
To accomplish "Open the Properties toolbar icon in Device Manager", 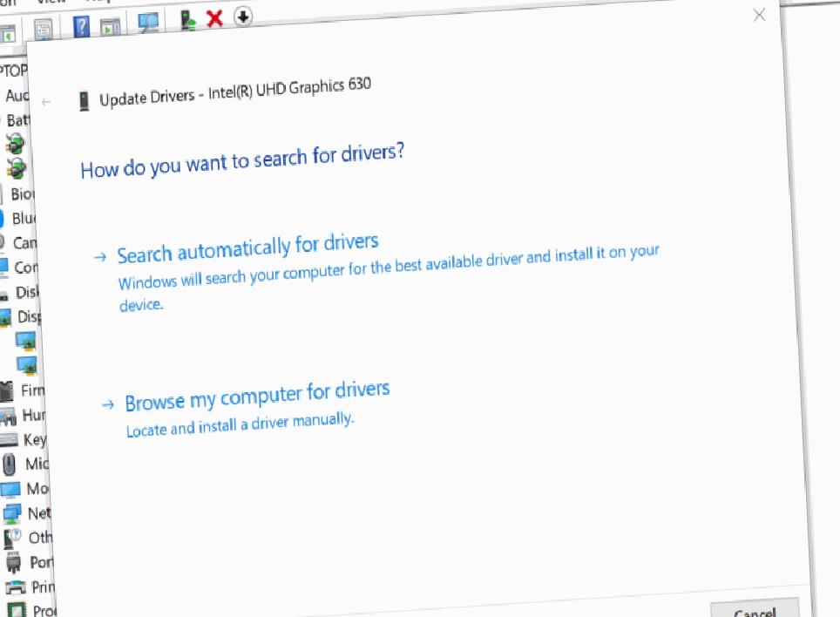I will (x=43, y=30).
